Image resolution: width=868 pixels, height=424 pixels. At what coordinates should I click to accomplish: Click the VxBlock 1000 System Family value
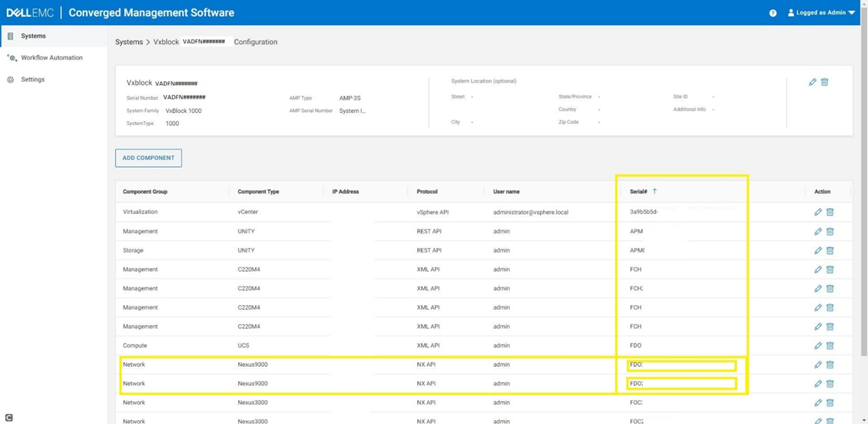click(x=183, y=111)
